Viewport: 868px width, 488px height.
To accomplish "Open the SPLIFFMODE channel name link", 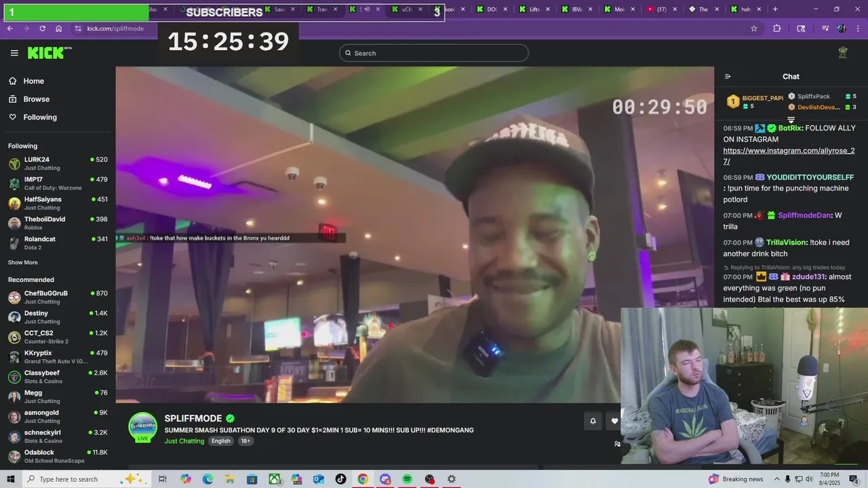I will click(193, 418).
